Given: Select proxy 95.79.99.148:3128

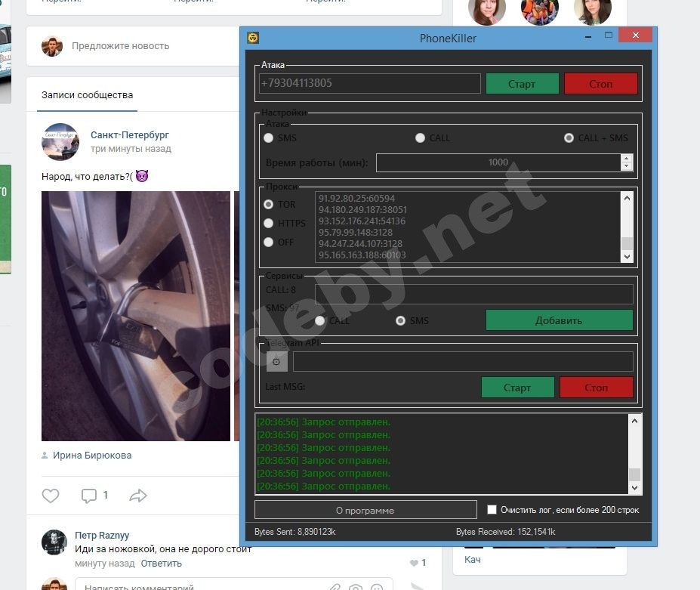Looking at the screenshot, I should click(x=356, y=232).
